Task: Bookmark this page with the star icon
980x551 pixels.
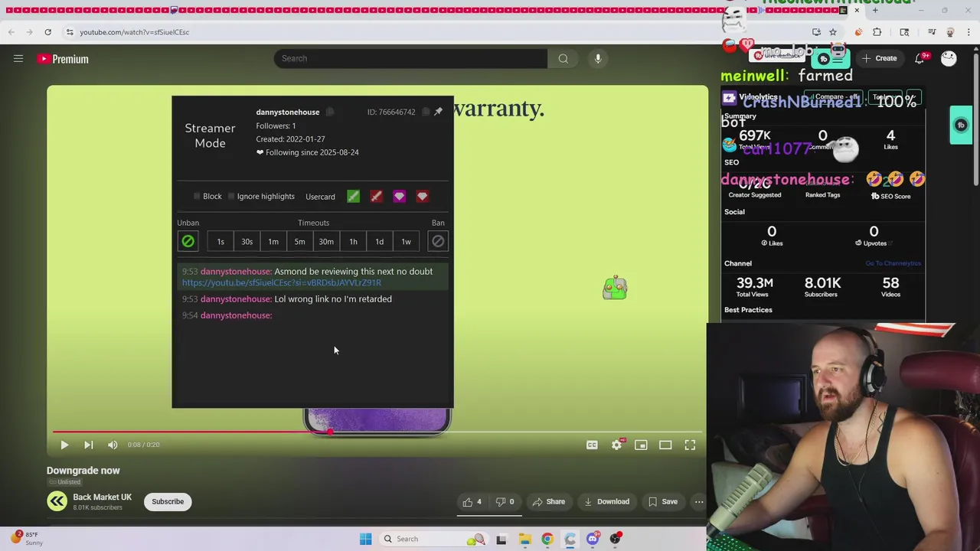Action: pos(833,32)
